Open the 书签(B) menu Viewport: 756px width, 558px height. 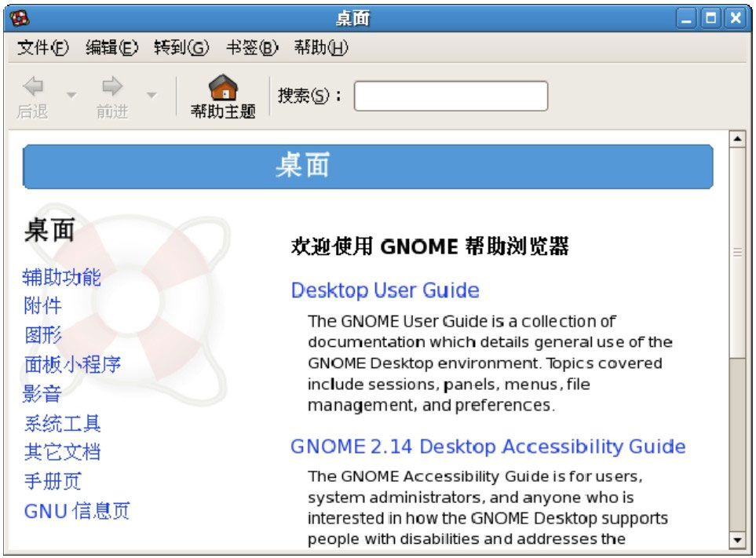[x=252, y=47]
